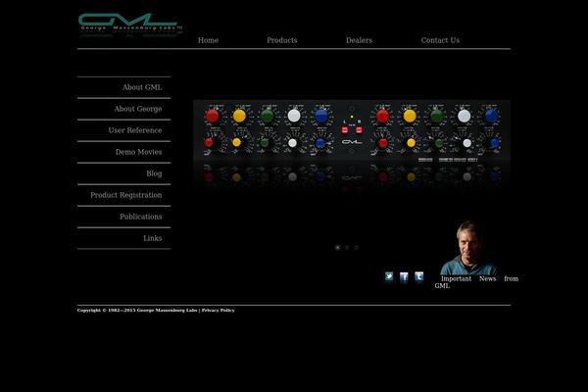Viewport: 588px width, 392px height.
Task: Select the third slideshow dot
Action: pos(357,248)
